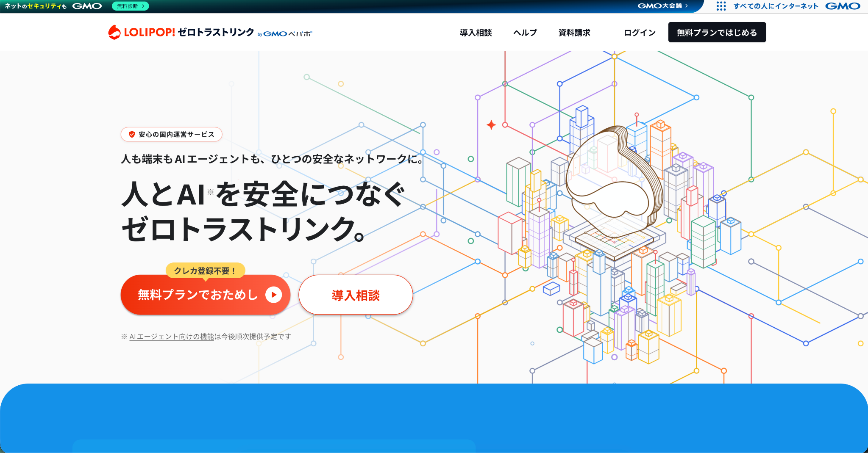Open the 資料請求 navigation item
Screen dimensions: 868x453
pyautogui.click(x=574, y=33)
